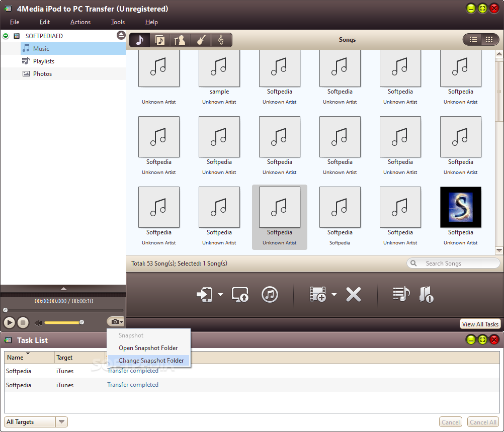Choose Open Snapshot Folder
Screen dimensions: 504x432
[148, 348]
